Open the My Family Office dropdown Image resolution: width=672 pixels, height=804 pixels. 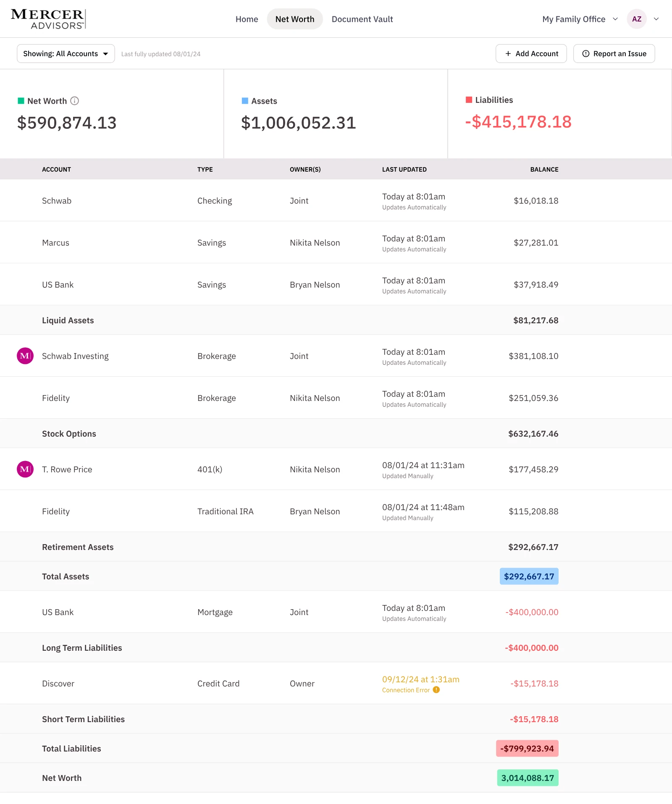click(580, 19)
